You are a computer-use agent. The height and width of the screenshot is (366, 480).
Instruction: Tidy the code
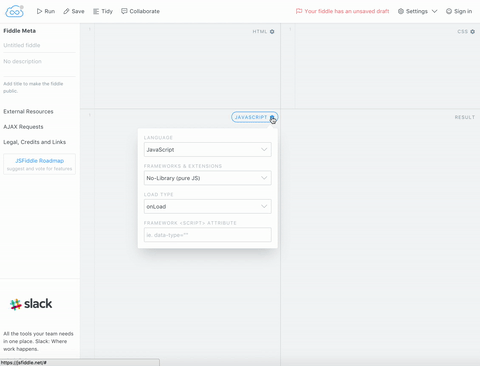click(103, 11)
